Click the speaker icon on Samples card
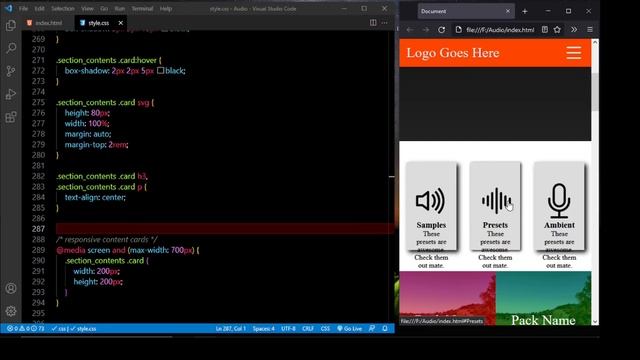Viewport: 640px width, 360px height. point(431,201)
